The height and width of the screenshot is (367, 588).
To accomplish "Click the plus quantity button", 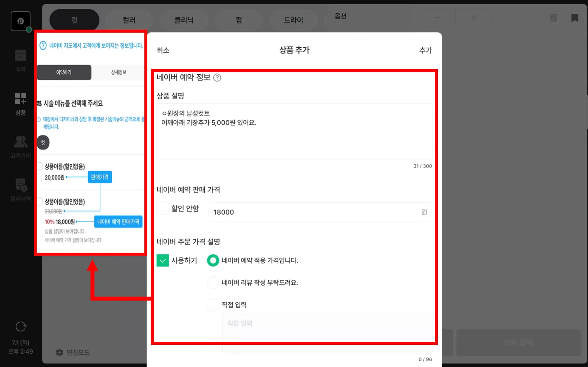I will [x=473, y=18].
